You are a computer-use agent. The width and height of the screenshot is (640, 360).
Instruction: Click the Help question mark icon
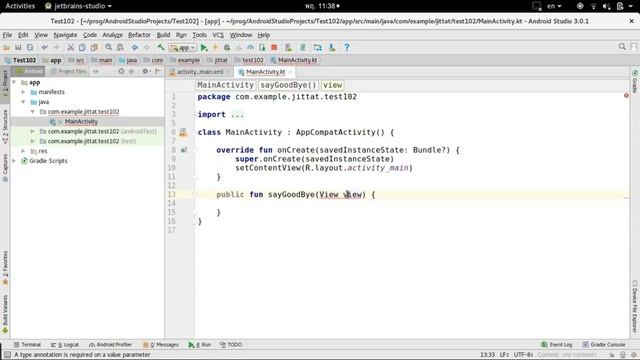click(347, 48)
